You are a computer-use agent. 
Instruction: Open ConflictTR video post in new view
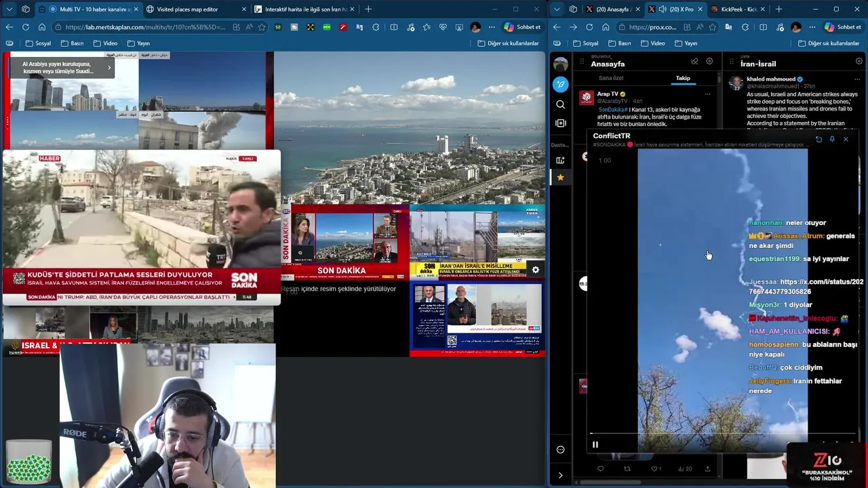[818, 139]
